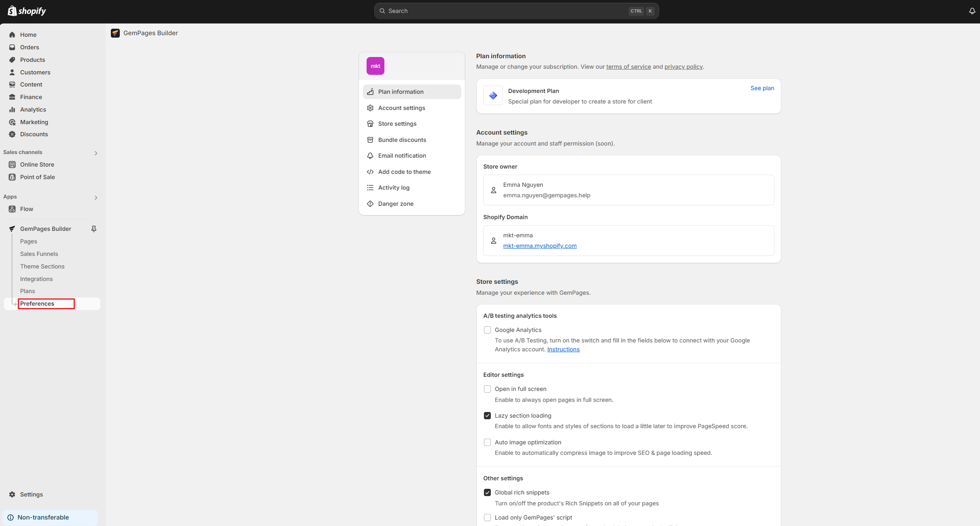This screenshot has width=980, height=526.
Task: Click the See plan link
Action: (762, 88)
